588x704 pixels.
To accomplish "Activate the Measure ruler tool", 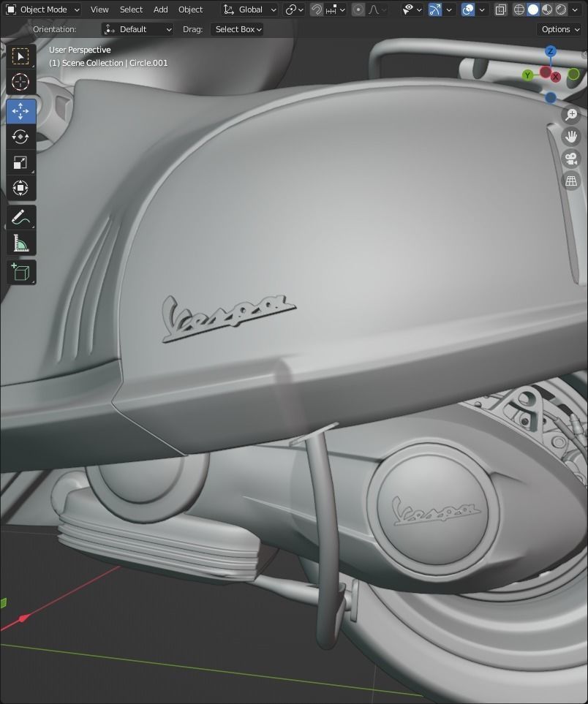I will coord(20,243).
